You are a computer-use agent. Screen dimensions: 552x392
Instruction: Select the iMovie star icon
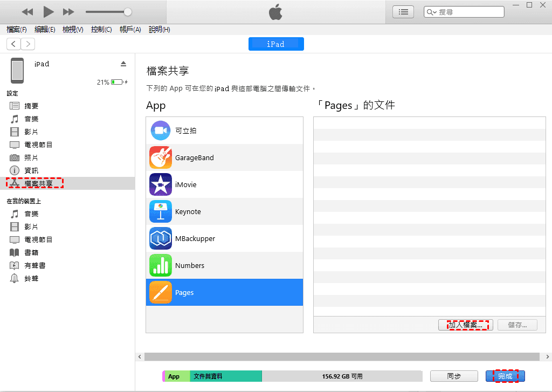(161, 184)
